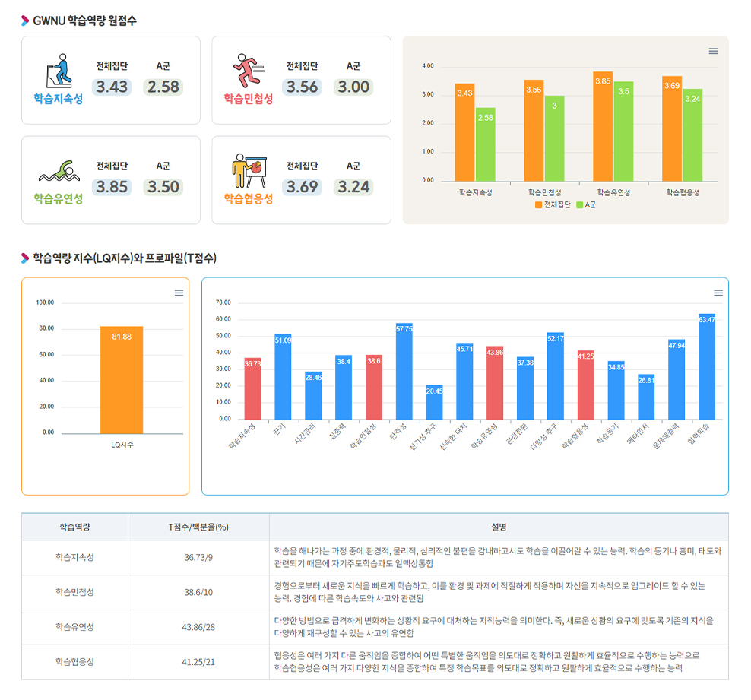
Task: Click the 3.43 전체집단 score badge
Action: 112,87
